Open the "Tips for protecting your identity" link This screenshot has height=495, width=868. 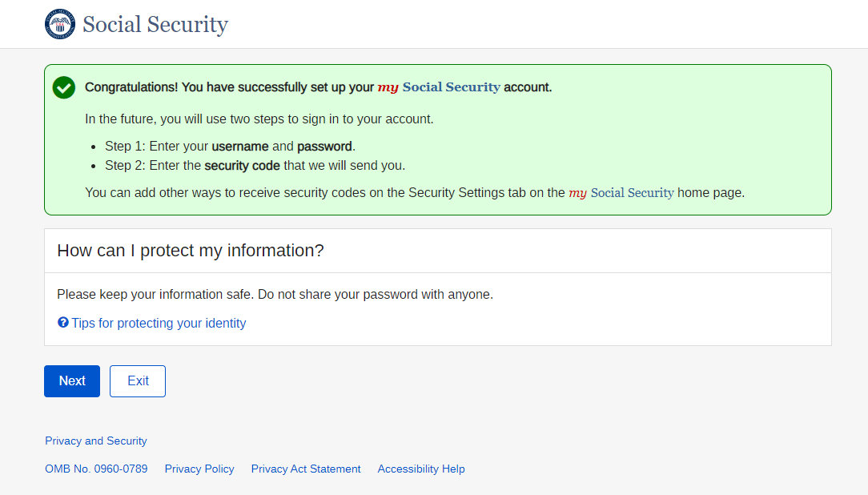159,324
